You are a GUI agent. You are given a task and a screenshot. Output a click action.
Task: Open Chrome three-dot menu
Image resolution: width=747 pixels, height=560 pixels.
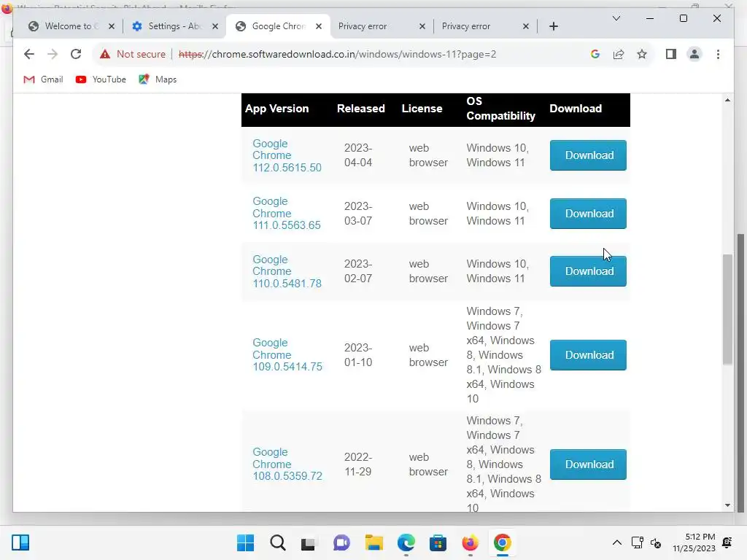tap(718, 54)
